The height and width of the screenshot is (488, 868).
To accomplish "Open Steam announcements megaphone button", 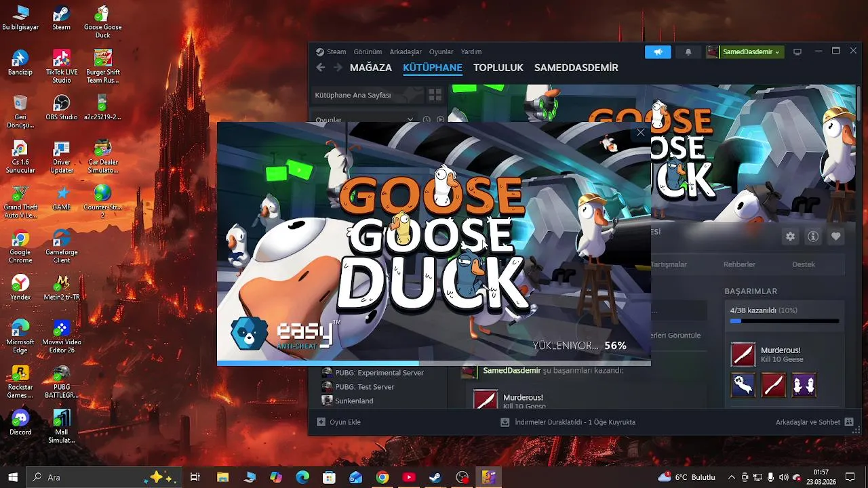I will point(658,52).
